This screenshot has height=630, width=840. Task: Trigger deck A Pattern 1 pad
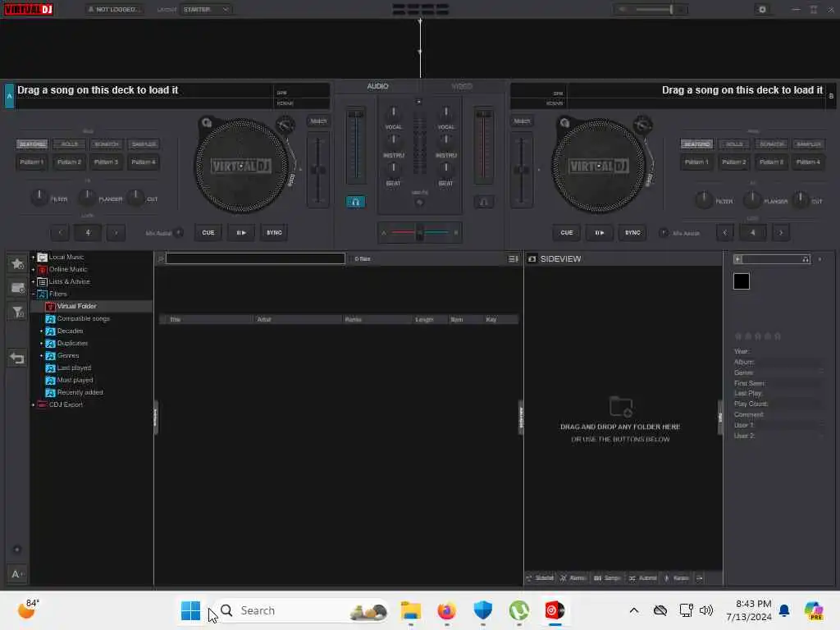click(32, 162)
